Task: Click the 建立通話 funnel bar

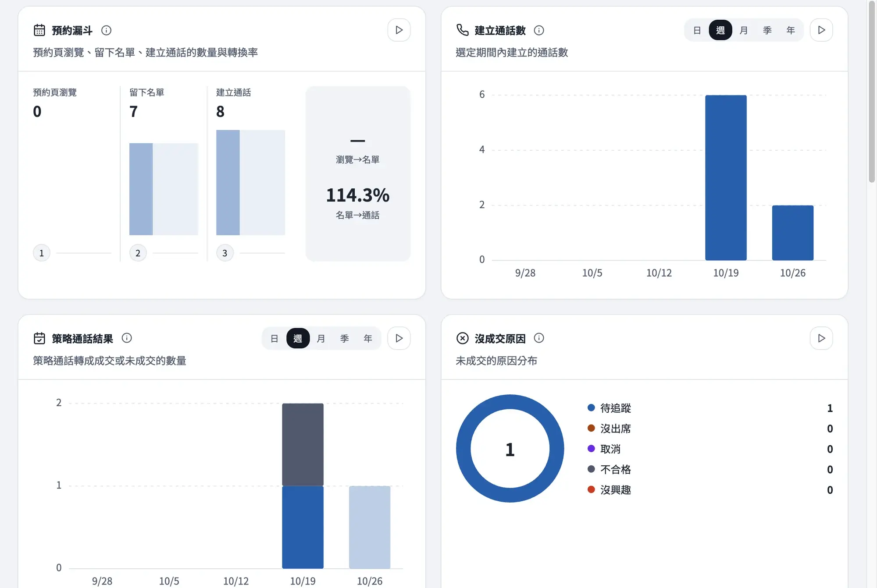Action: [x=250, y=182]
